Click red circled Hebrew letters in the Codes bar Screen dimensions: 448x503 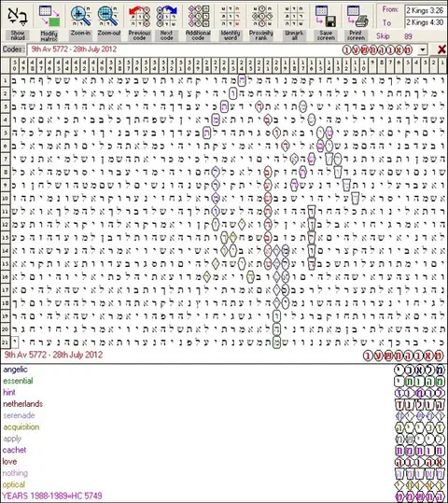tap(377, 50)
